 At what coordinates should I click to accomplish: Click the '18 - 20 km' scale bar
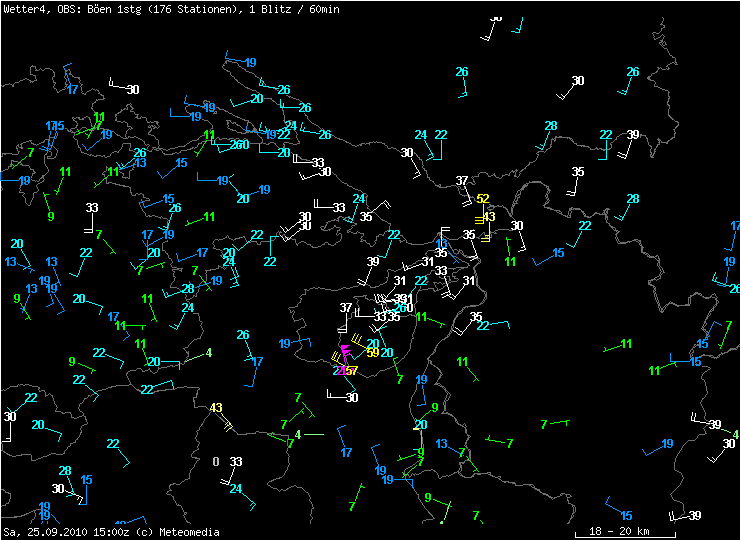click(x=619, y=530)
